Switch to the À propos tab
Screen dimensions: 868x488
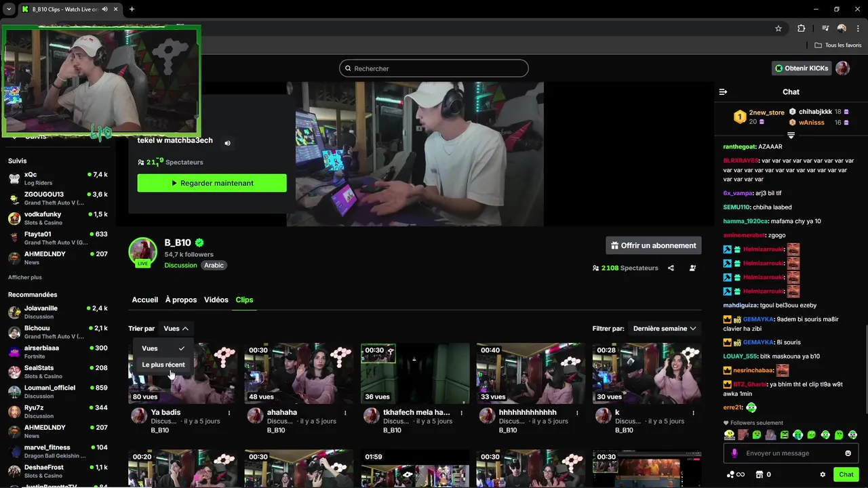pyautogui.click(x=181, y=300)
